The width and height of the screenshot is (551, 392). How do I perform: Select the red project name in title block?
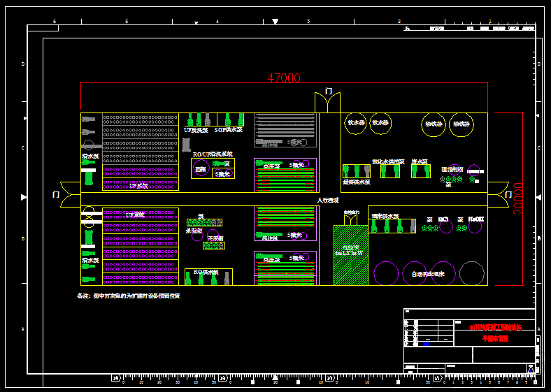[x=496, y=327]
